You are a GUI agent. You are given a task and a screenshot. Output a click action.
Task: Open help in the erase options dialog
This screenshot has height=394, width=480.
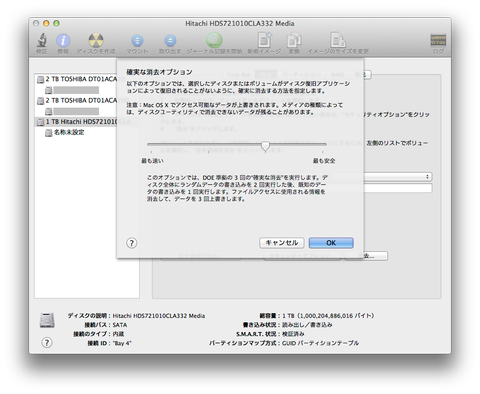132,243
